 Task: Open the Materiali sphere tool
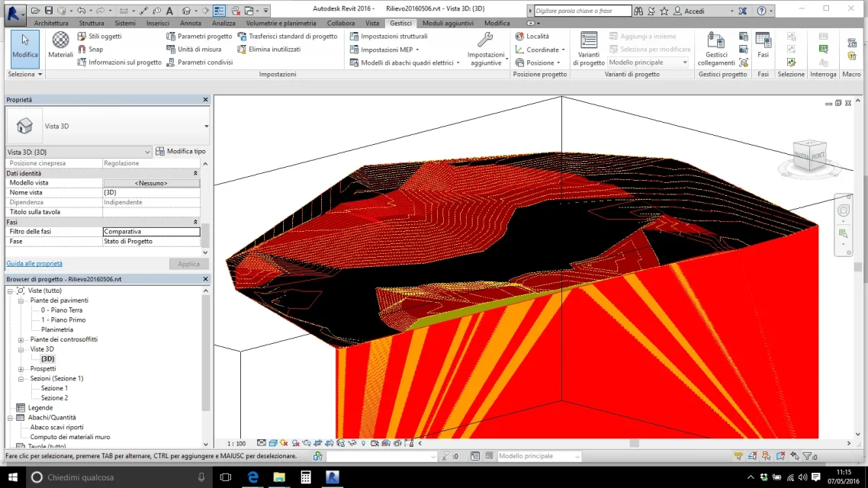pos(60,44)
